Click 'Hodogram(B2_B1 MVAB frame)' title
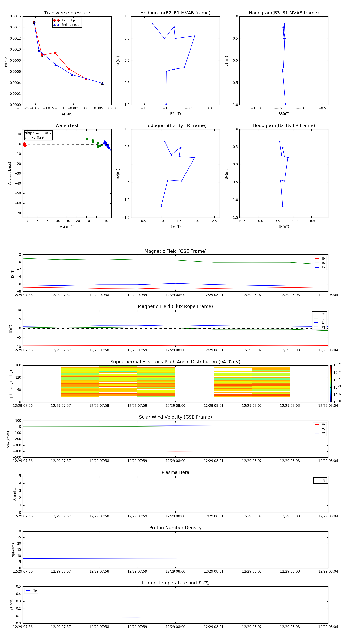351x644 pixels. [x=175, y=13]
